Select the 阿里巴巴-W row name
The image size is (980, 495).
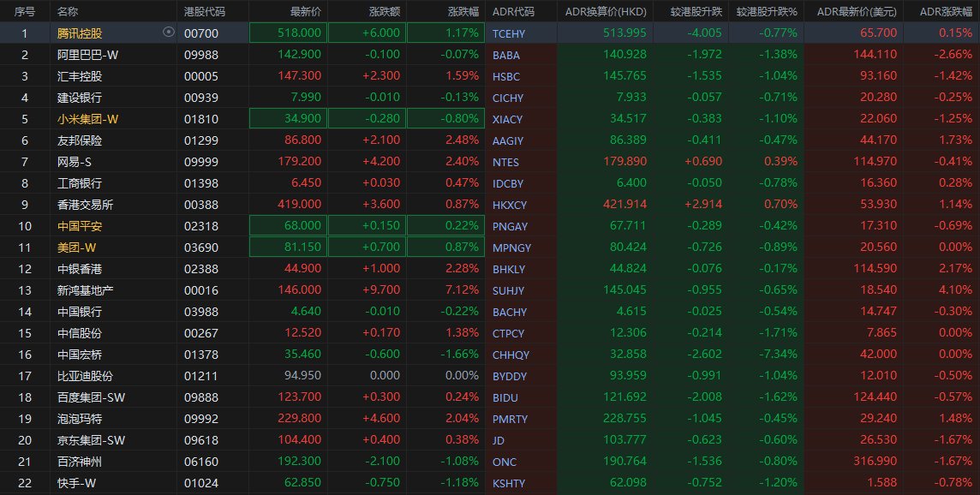tap(87, 54)
